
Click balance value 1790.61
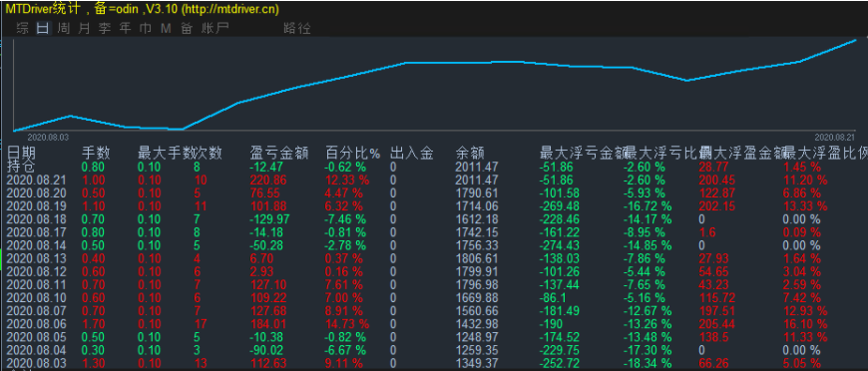(x=477, y=193)
